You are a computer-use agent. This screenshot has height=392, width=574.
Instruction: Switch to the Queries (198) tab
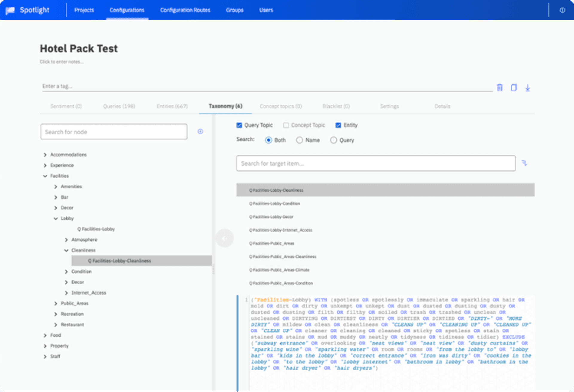119,106
